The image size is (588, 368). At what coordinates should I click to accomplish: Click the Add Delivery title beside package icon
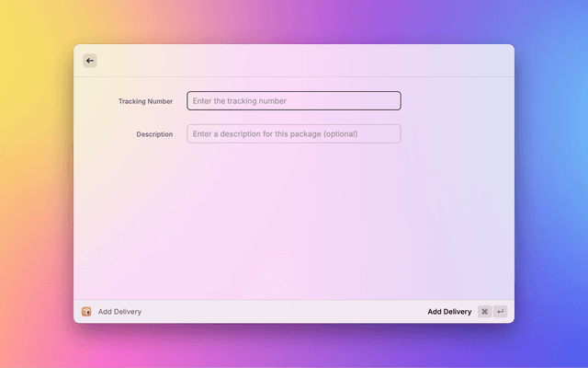coord(119,312)
